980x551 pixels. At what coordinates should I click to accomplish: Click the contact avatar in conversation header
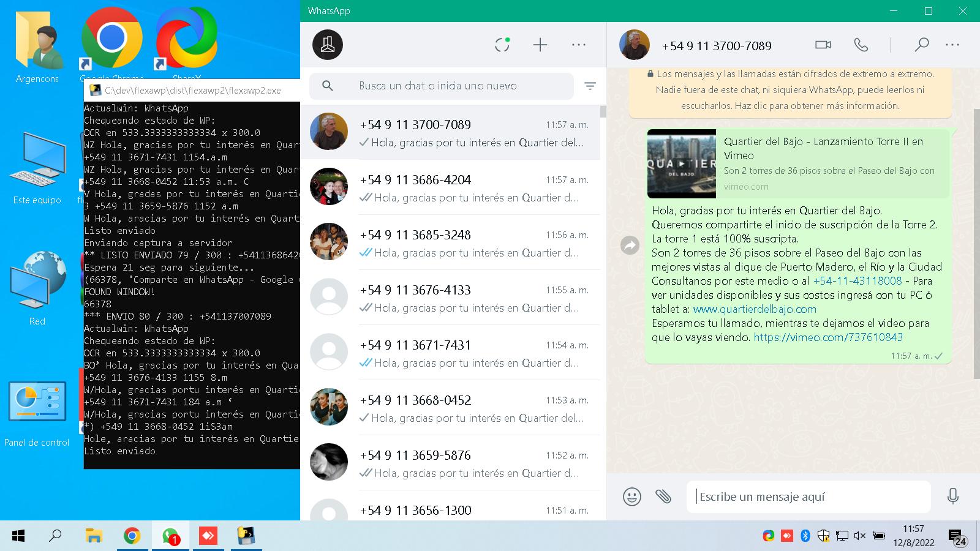[634, 45]
